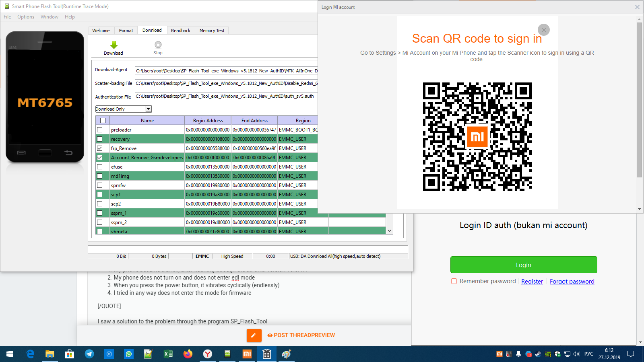
Task: Switch to the Welcome tab
Action: (101, 31)
